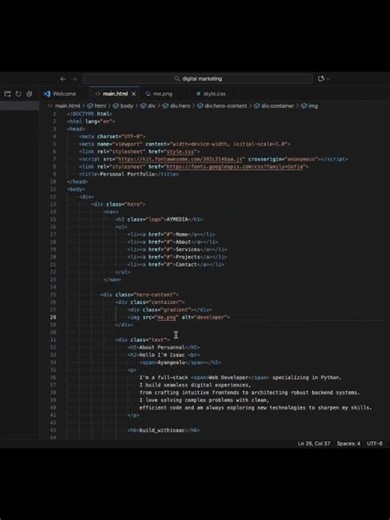Viewport: 390px width, 520px height.
Task: Open the style.css tab
Action: (x=214, y=94)
